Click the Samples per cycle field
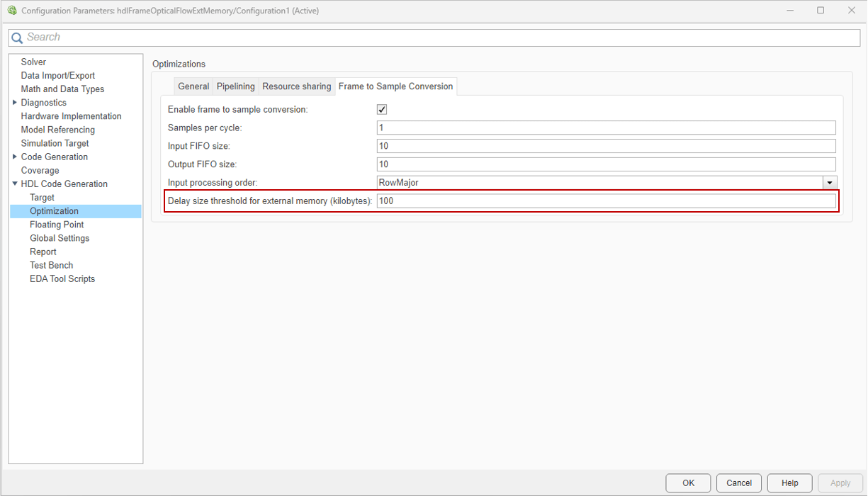Screen dimensions: 868x496 606,128
